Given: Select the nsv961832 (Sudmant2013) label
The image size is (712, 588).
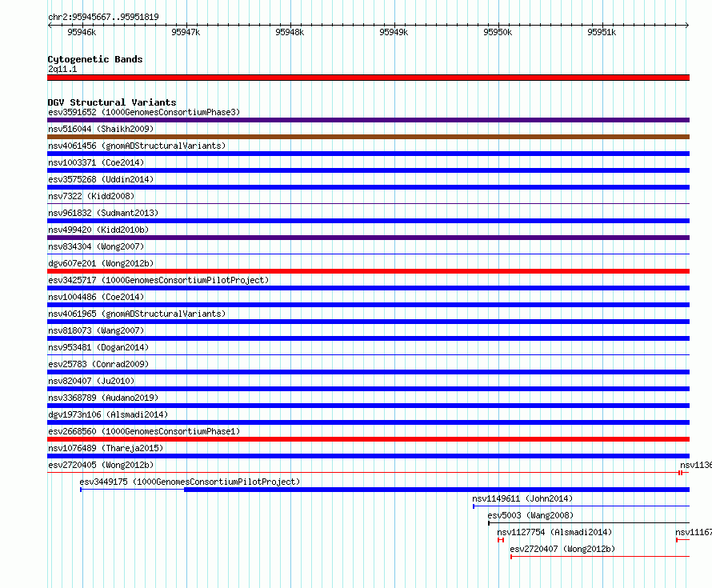Looking at the screenshot, I should click(103, 213).
